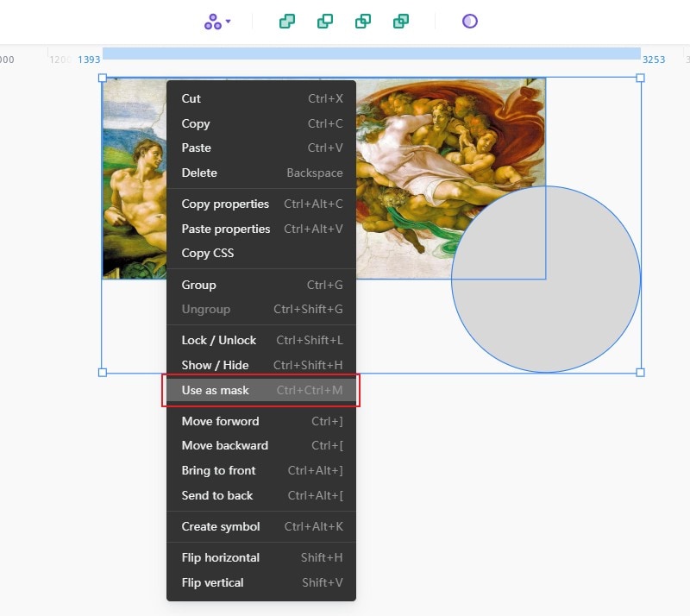The image size is (690, 616).
Task: Click the Ungroup menu entry
Action: coord(261,309)
